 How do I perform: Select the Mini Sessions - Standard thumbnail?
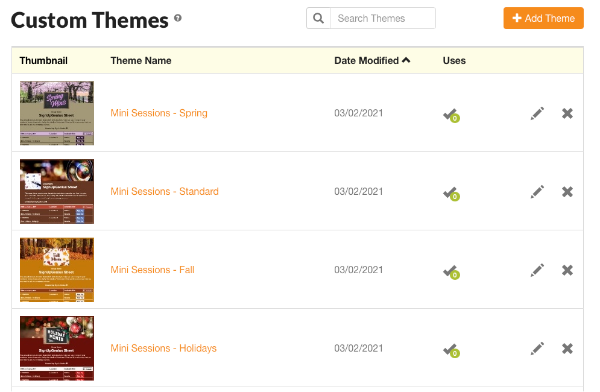[57, 191]
